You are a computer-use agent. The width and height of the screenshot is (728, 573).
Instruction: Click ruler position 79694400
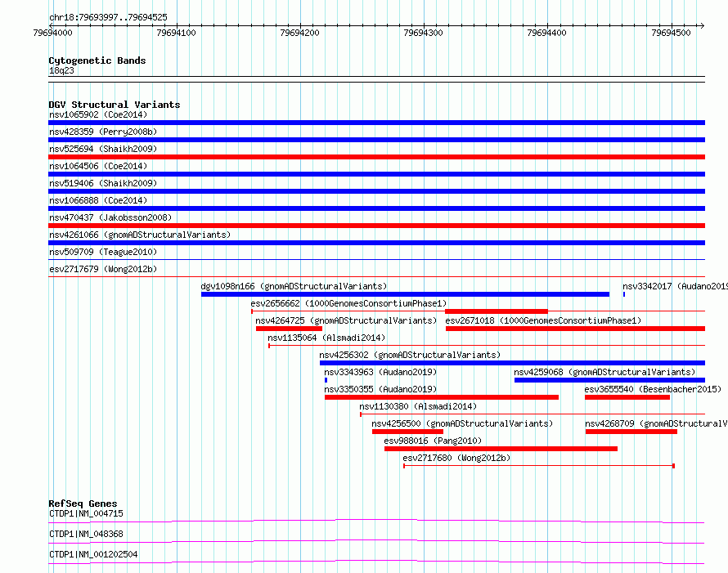[x=546, y=33]
